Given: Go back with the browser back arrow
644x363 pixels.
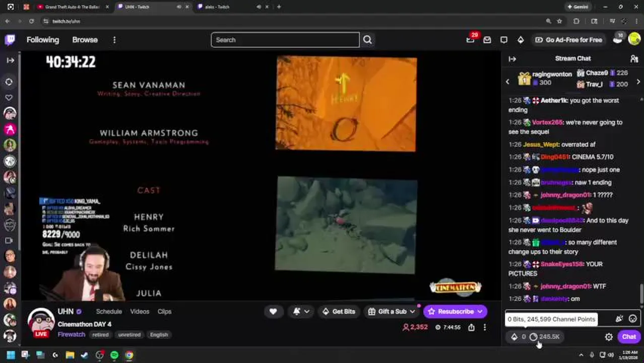Looking at the screenshot, I should [x=7, y=21].
